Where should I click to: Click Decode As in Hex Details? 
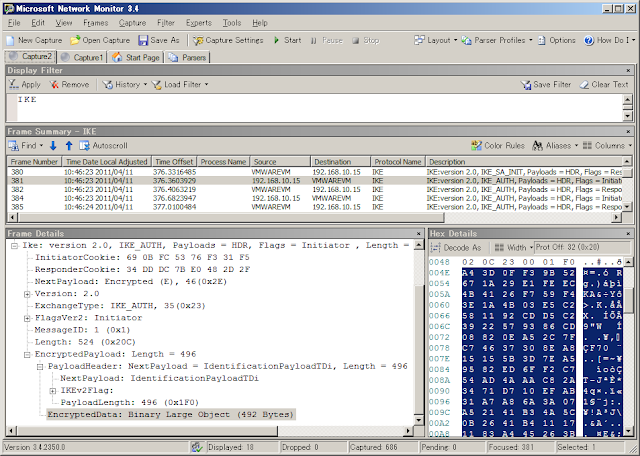coord(456,248)
